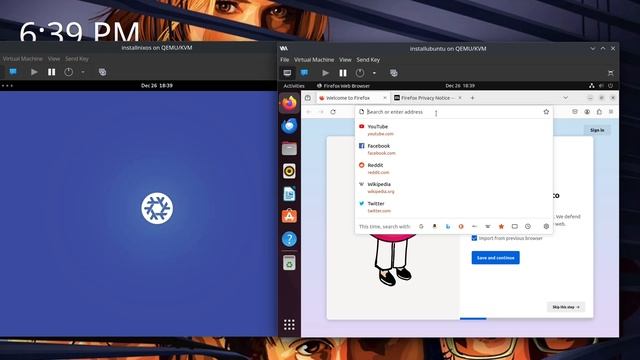Open the Firefox extensions icon
Screen dimensions: 640x360
tap(599, 112)
